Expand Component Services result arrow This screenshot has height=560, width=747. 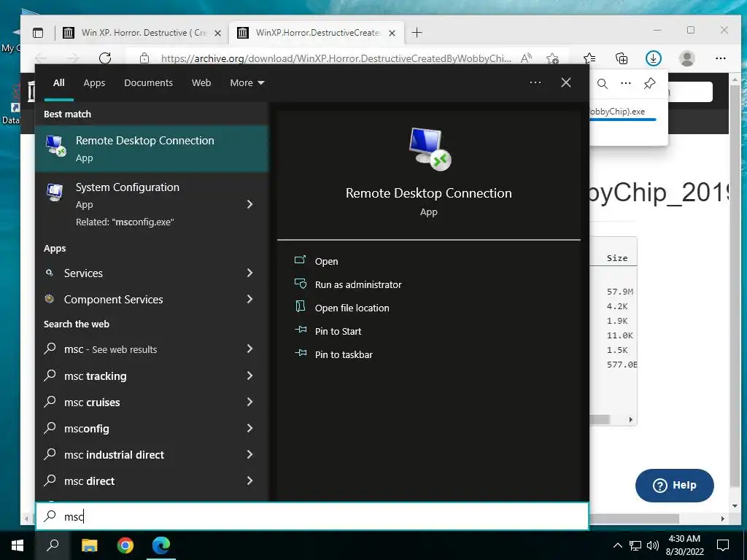249,298
